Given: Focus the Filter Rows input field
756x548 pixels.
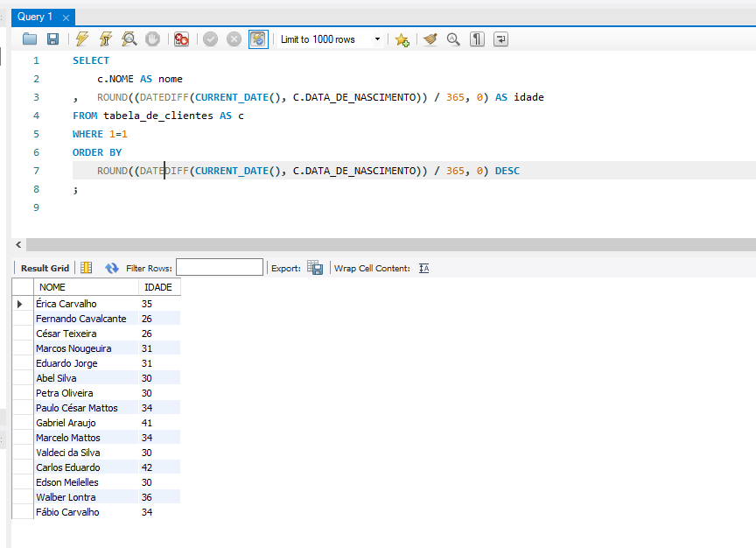Looking at the screenshot, I should click(x=219, y=268).
